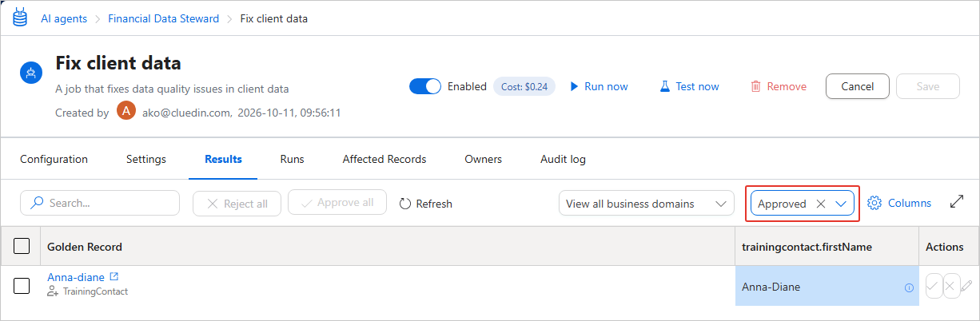Click the info icon in Anna-Diane cell
The image size is (980, 321).
[x=909, y=287]
